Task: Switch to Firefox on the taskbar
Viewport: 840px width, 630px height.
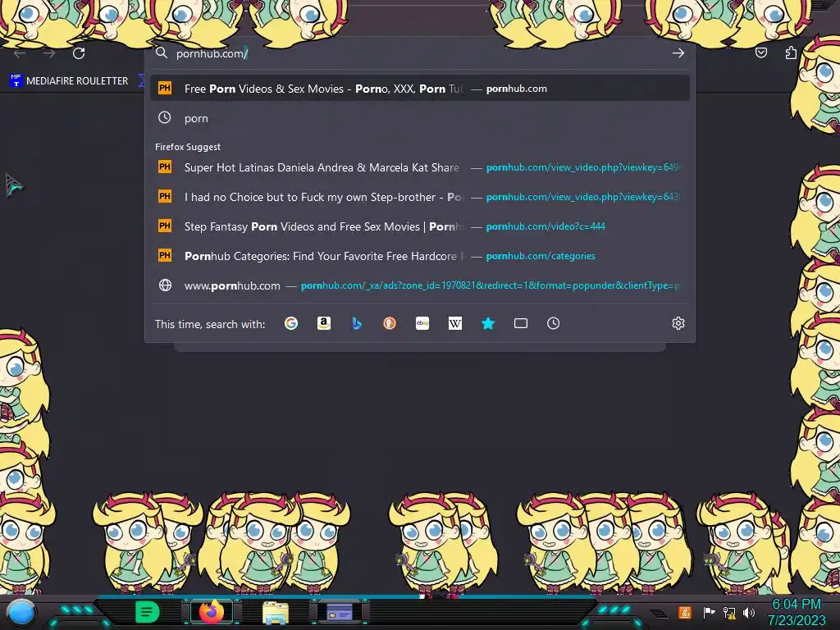Action: coord(212,612)
